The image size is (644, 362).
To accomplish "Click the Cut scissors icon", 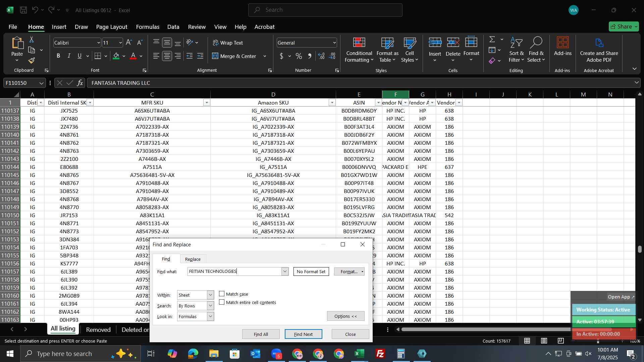I will tap(32, 40).
